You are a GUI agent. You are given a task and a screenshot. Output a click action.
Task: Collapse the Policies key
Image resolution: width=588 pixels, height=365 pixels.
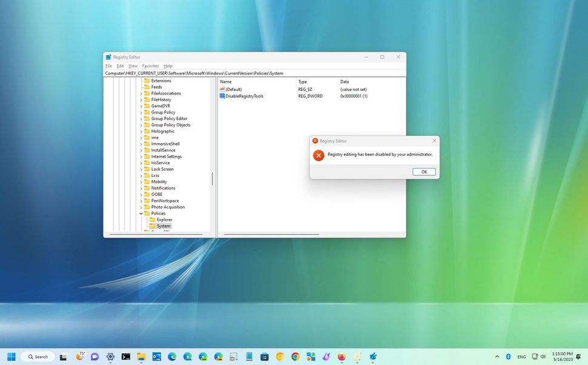(x=141, y=213)
